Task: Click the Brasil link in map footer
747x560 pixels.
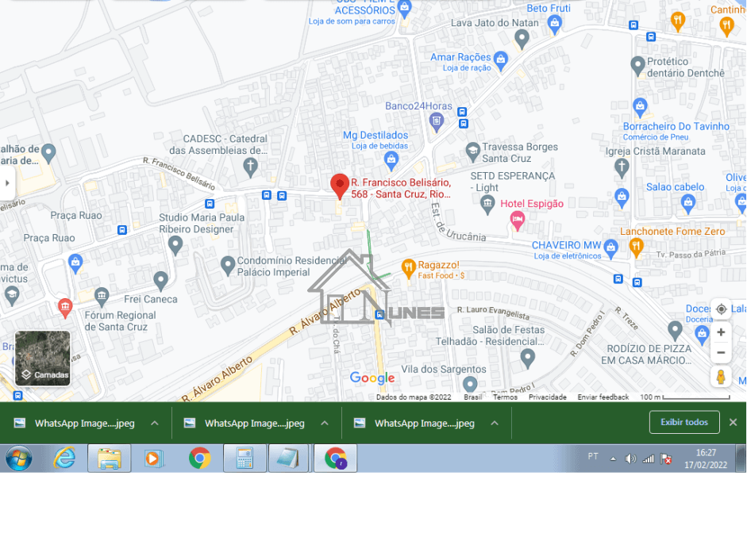Action: (x=472, y=397)
